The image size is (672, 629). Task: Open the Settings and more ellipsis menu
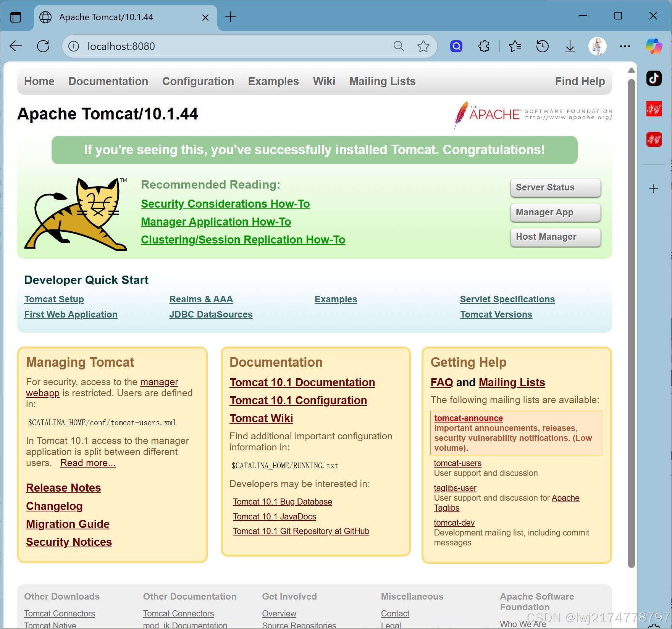[625, 46]
